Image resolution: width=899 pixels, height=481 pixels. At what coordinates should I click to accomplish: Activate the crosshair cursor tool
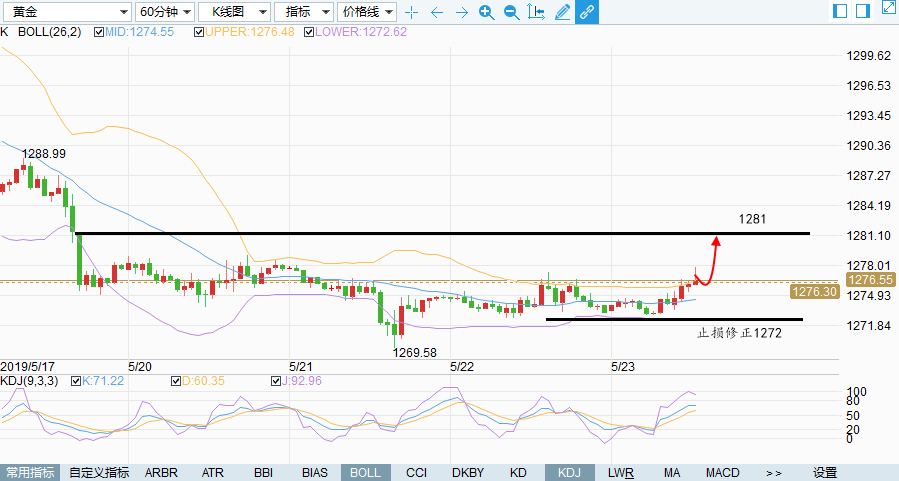coord(411,12)
